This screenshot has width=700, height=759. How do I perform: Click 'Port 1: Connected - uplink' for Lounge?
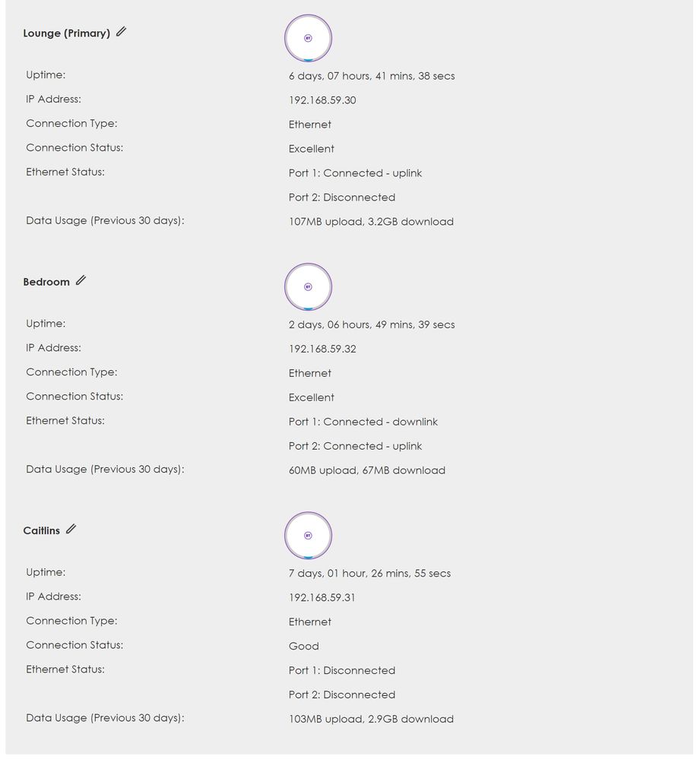(355, 173)
